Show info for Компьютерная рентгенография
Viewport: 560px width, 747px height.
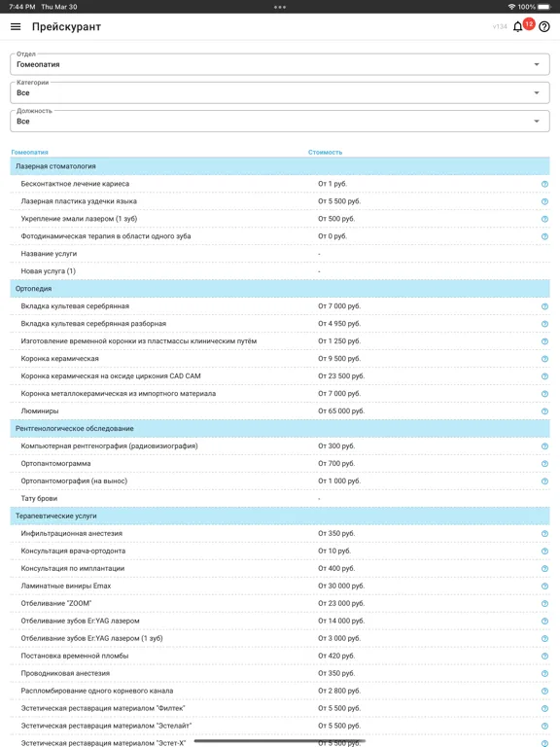pyautogui.click(x=544, y=446)
